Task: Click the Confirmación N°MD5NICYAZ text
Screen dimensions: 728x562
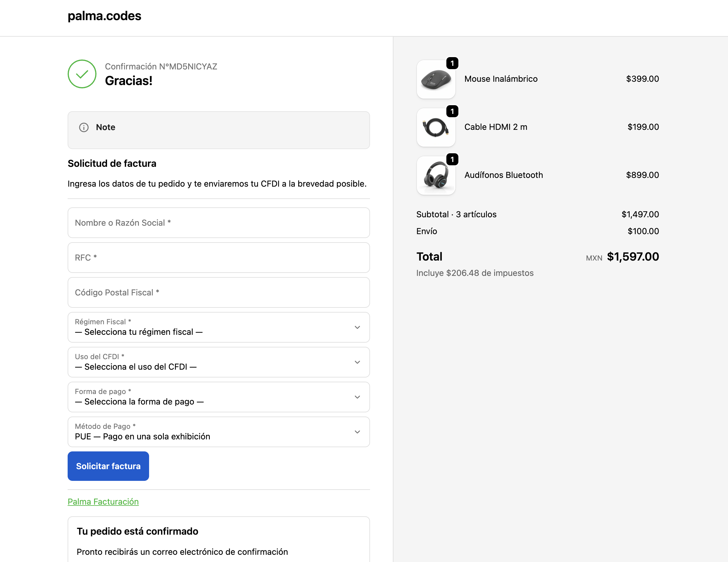Action: 161,66
